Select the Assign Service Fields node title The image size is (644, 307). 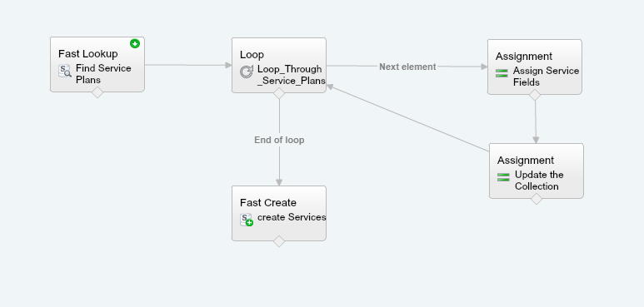tap(524, 56)
